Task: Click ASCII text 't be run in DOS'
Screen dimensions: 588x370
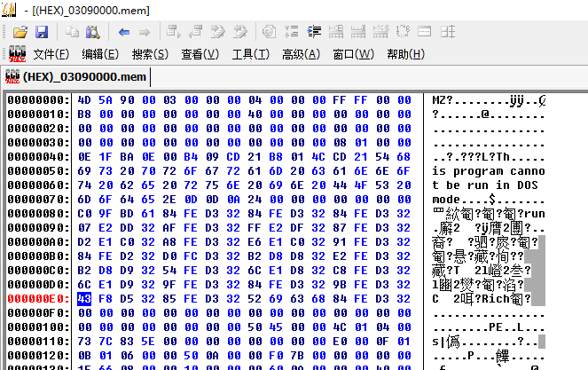Action: click(485, 185)
